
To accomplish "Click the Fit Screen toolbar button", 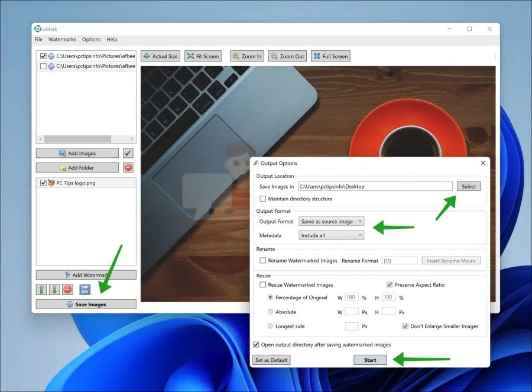I will tap(203, 56).
